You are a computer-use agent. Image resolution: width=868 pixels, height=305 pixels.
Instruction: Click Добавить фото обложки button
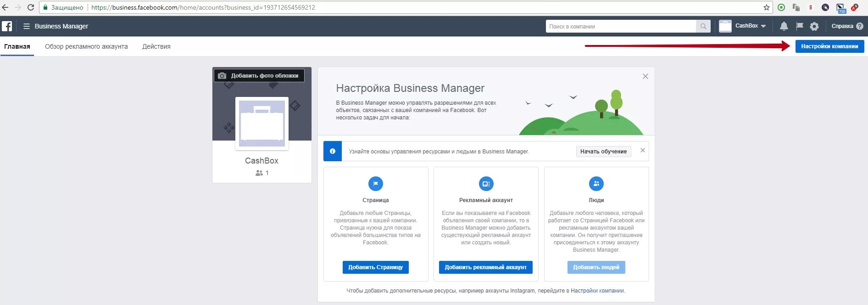pos(259,76)
